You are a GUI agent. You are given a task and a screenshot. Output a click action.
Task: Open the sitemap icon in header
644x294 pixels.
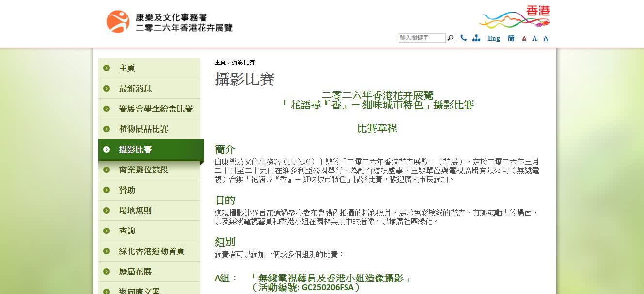[476, 38]
